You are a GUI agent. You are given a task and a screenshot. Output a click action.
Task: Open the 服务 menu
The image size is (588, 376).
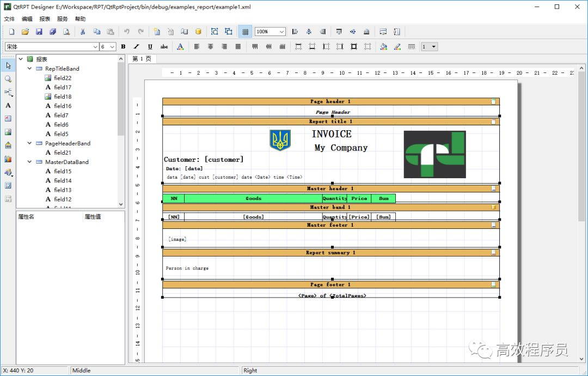[62, 18]
